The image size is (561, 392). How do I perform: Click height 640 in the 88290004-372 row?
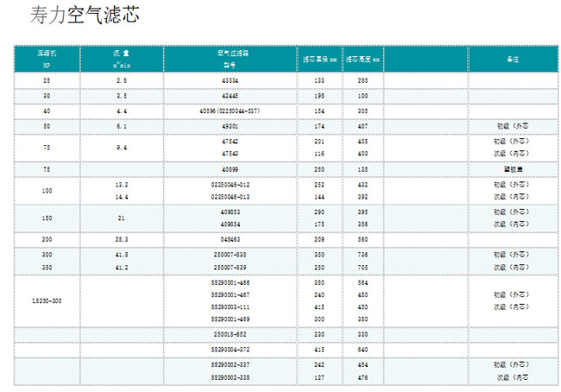tap(362, 350)
